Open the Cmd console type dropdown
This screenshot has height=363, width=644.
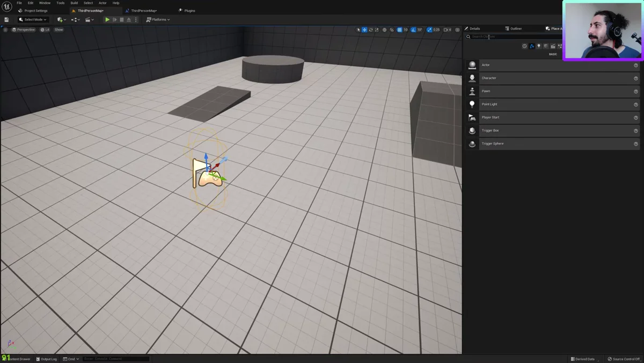tap(71, 359)
